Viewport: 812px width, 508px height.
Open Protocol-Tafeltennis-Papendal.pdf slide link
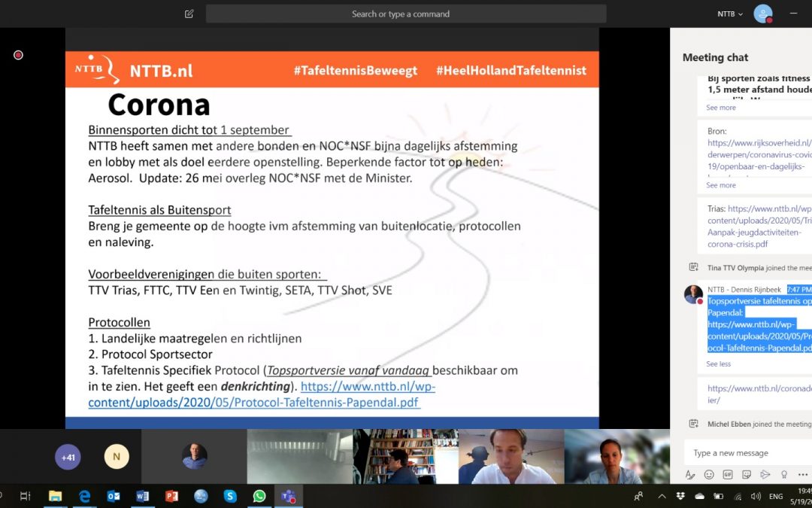tap(262, 394)
